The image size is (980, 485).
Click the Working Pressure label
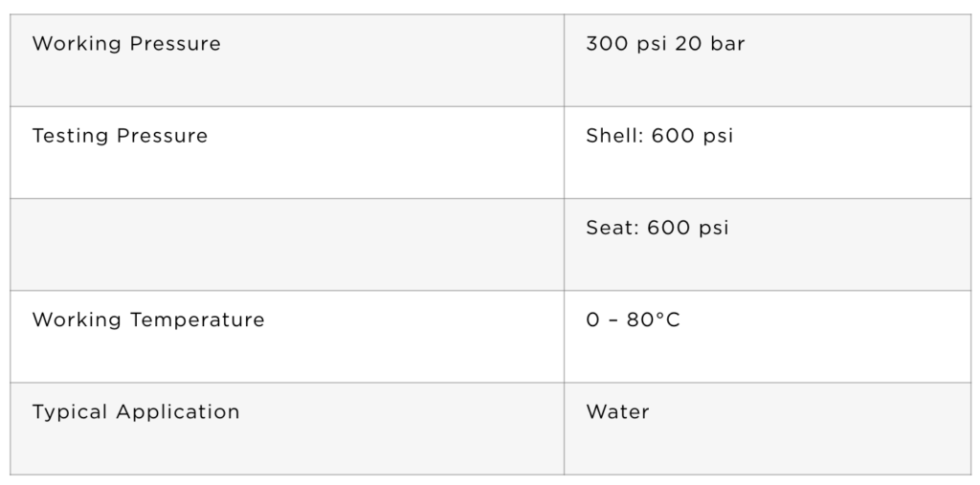(126, 44)
